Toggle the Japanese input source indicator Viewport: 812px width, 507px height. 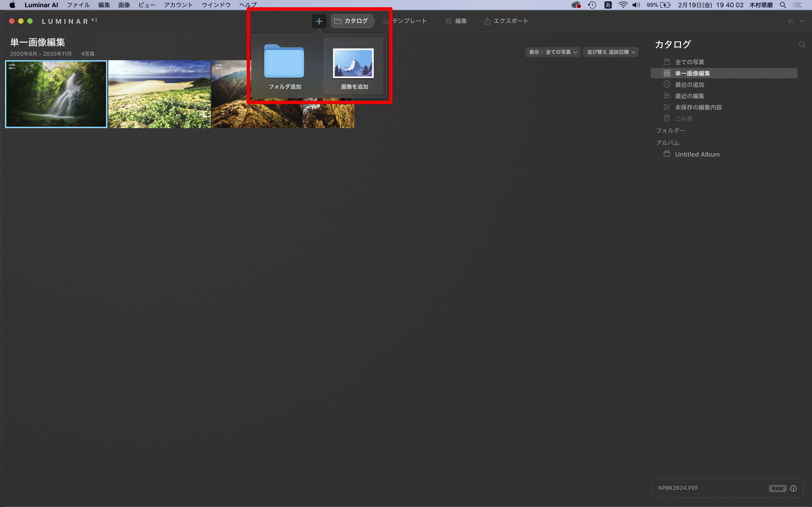coord(608,5)
